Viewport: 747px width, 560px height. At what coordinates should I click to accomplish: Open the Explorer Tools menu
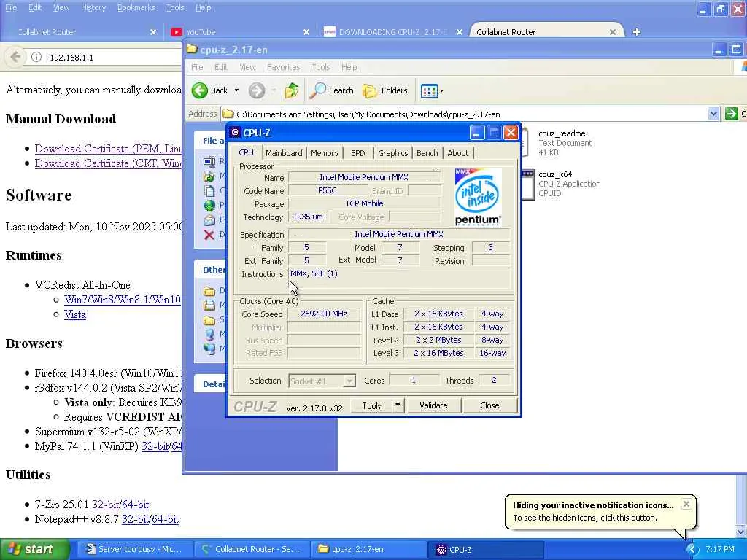pos(321,67)
